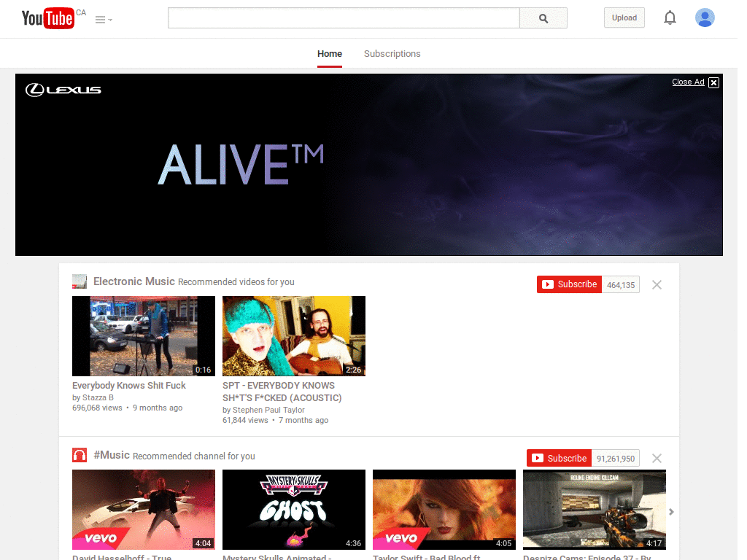The height and width of the screenshot is (560, 747).
Task: Dismiss the Electronic Music recommendation section
Action: [x=657, y=285]
